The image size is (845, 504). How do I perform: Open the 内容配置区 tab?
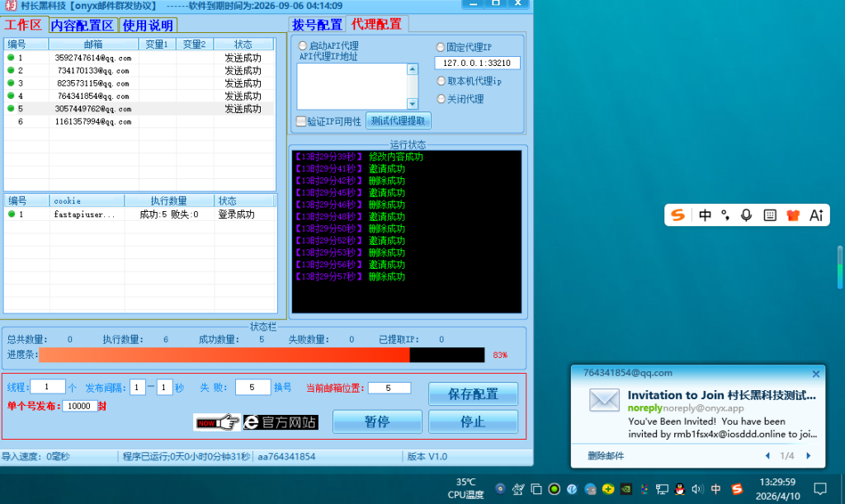click(82, 25)
